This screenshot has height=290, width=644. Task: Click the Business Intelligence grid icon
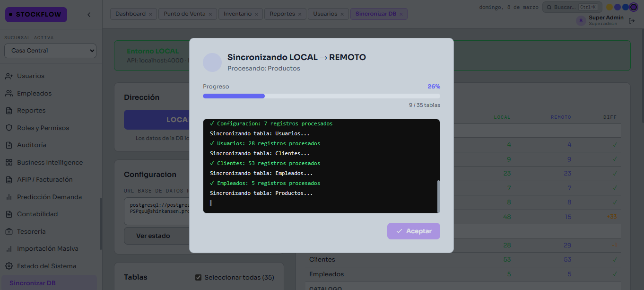pos(9,163)
